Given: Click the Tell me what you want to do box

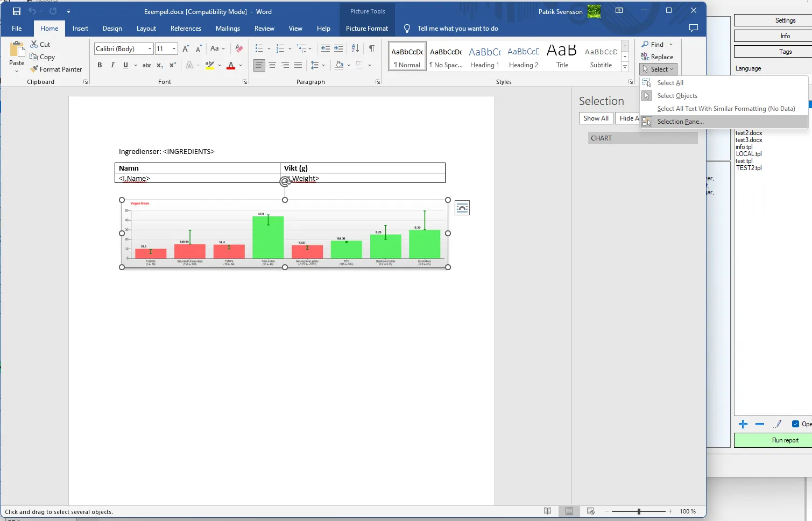Looking at the screenshot, I should coord(458,29).
